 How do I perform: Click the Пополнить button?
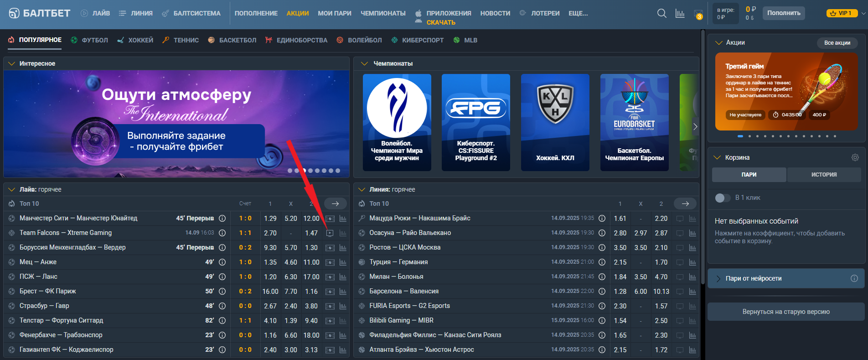click(x=784, y=13)
